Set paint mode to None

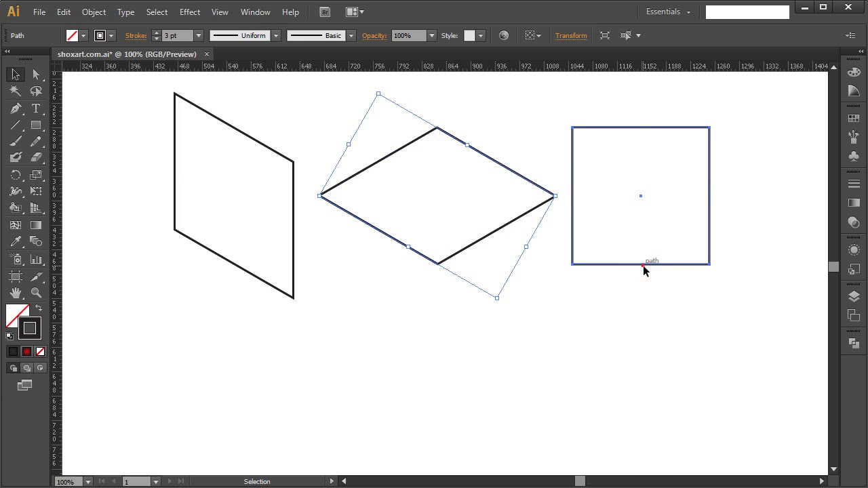pyautogui.click(x=40, y=351)
